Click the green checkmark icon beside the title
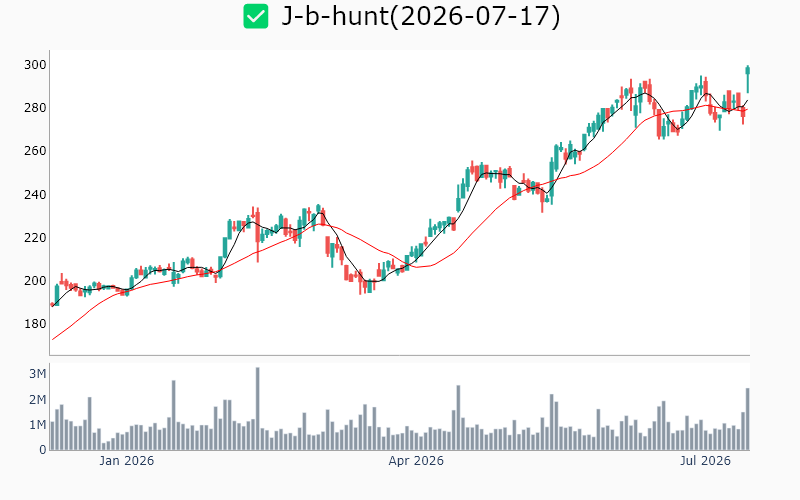The image size is (800, 500). click(x=256, y=16)
